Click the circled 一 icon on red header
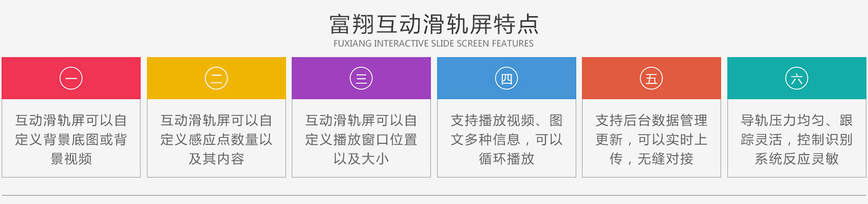The image size is (868, 204). pos(71,78)
